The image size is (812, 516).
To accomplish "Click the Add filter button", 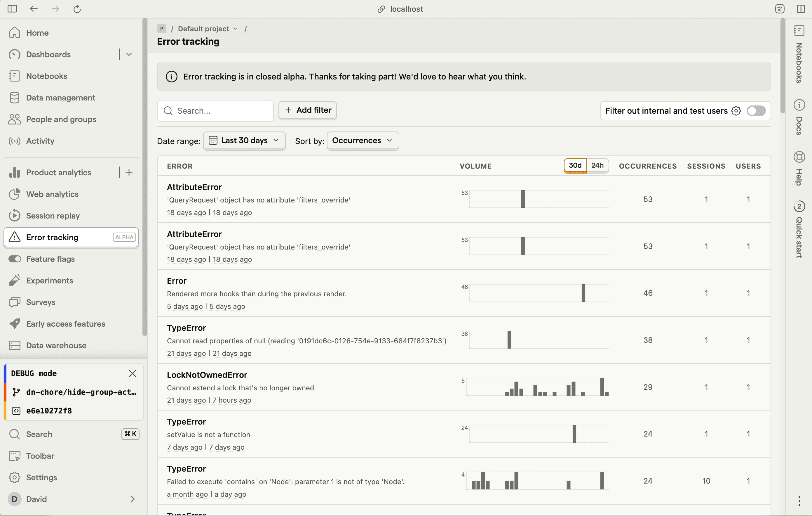I will point(307,110).
